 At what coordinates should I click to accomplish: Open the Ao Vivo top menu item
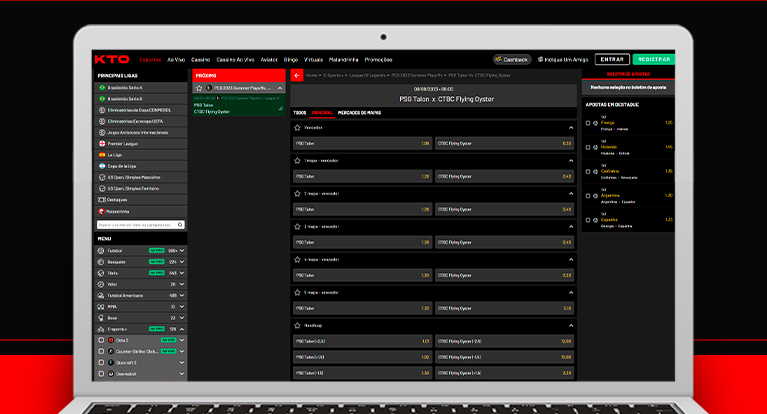176,60
